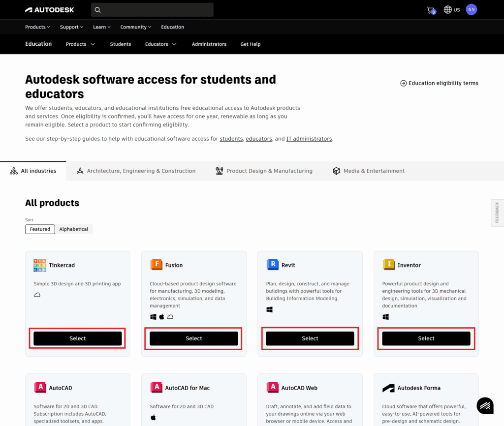Click the NN user profile avatar
The image size is (504, 426).
471,9
